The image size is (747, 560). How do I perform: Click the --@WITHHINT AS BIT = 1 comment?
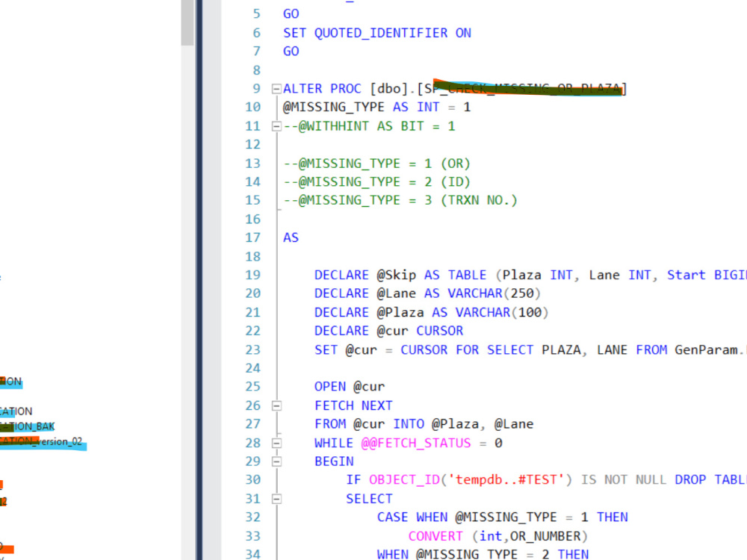369,126
